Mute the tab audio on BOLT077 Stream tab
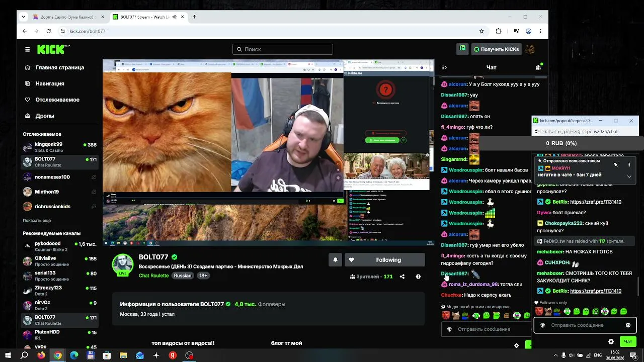 click(175, 17)
